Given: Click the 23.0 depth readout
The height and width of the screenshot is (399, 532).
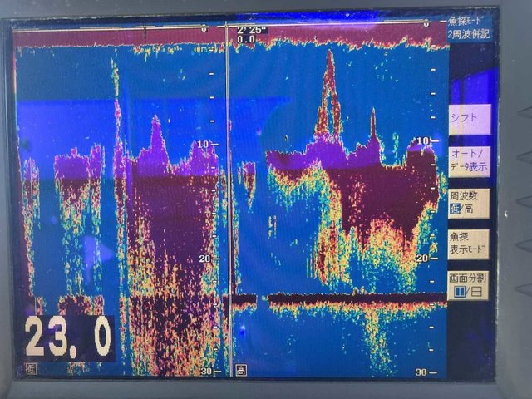Looking at the screenshot, I should 68,337.
